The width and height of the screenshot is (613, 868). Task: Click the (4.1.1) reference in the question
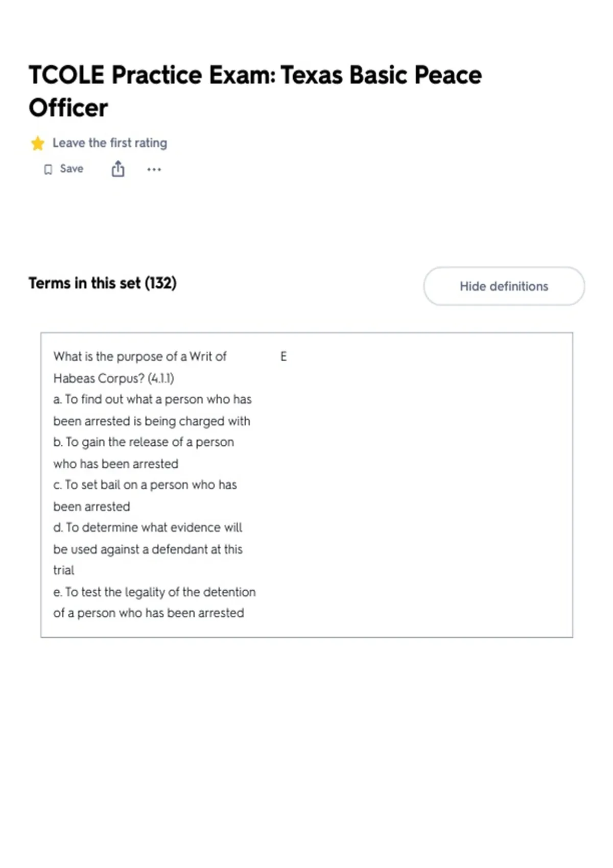(161, 378)
